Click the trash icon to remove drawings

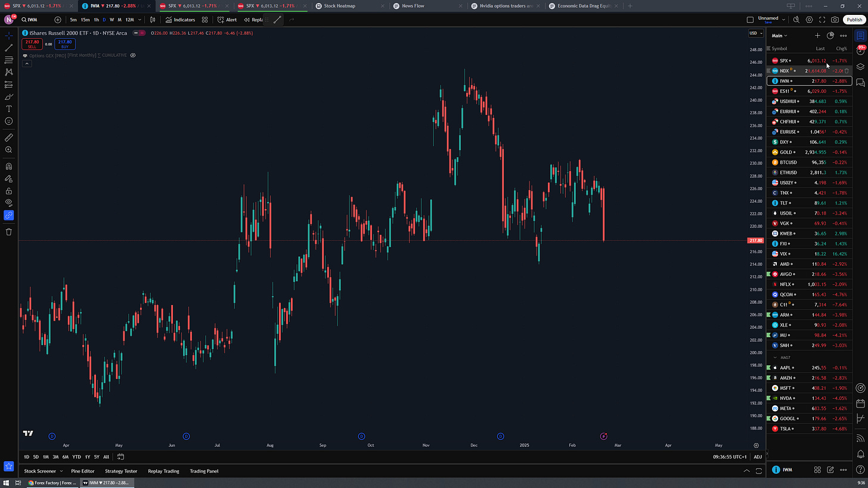coord(9,232)
